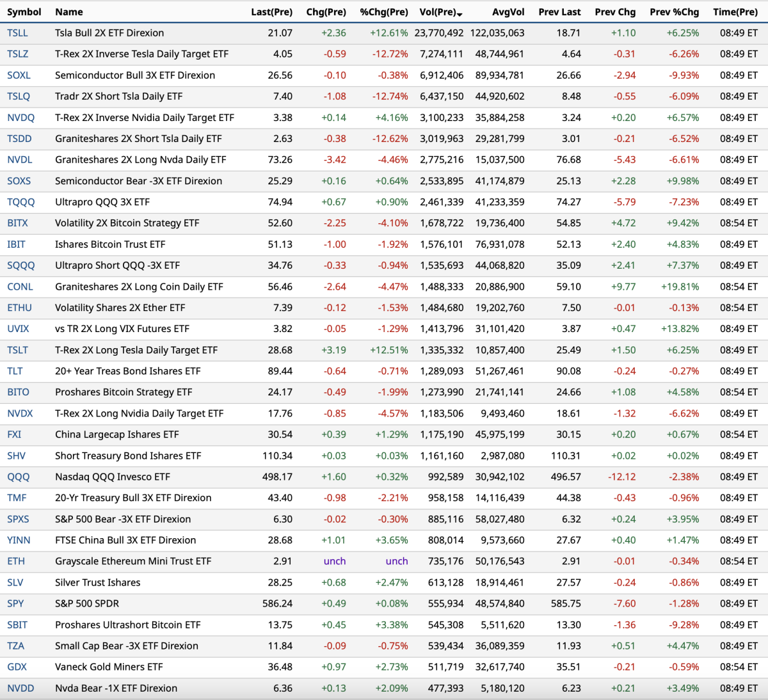The width and height of the screenshot is (768, 700).
Task: Select the GDX symbol link
Action: pyautogui.click(x=17, y=667)
